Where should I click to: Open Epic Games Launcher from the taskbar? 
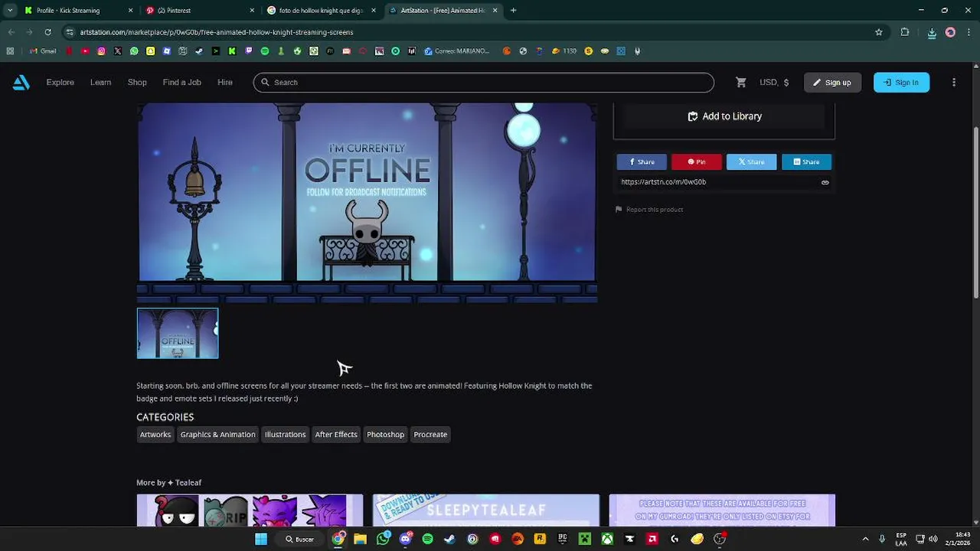562,539
